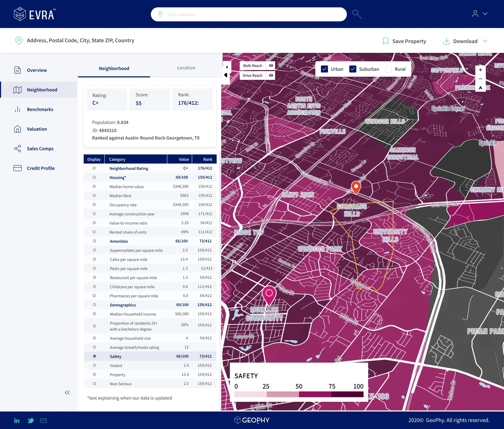Click the Drive Reach button

(253, 75)
